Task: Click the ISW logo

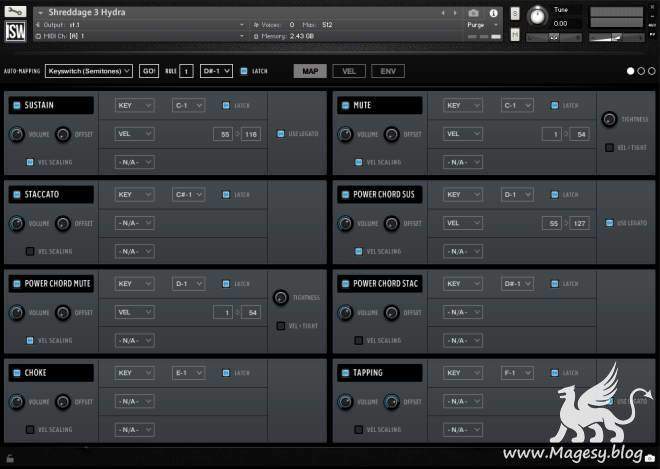Action: 15,31
